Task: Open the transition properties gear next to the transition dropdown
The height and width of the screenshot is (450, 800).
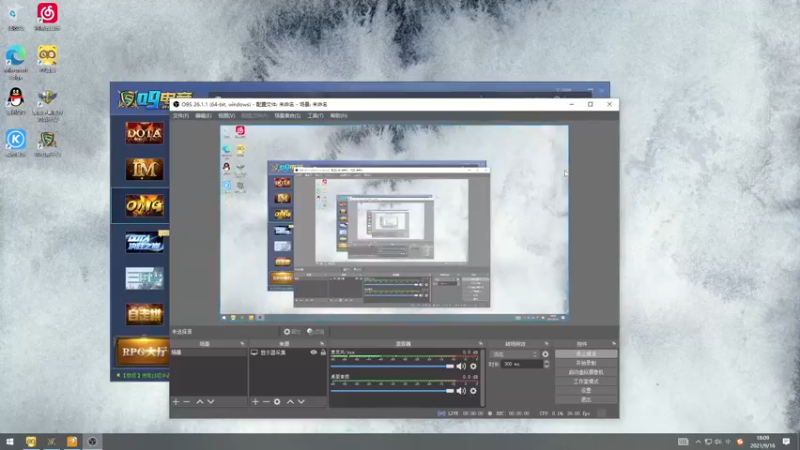Action: coord(545,354)
